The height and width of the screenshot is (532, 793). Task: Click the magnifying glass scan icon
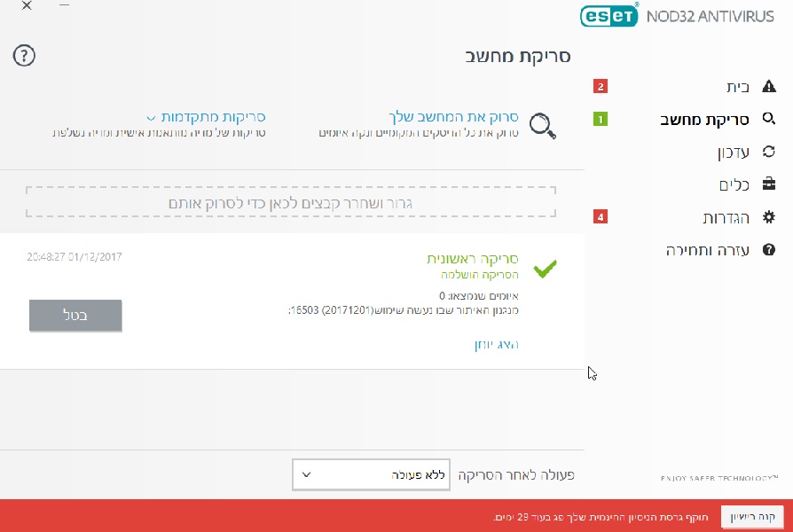pos(543,126)
